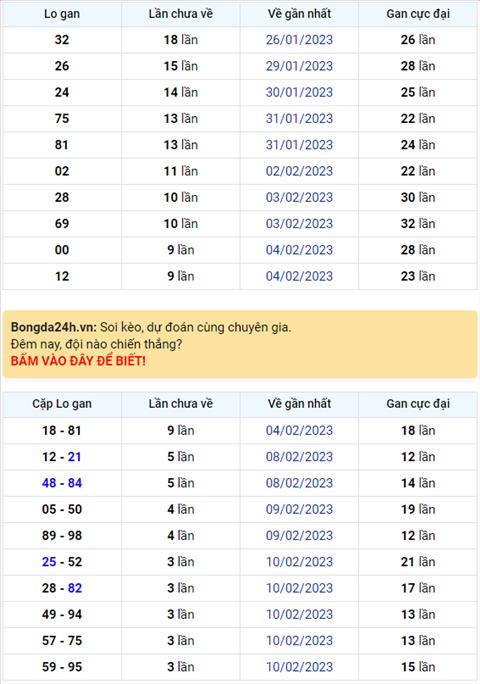Select the pair '59 - 95'
The height and width of the screenshot is (684, 480).
coord(62,667)
